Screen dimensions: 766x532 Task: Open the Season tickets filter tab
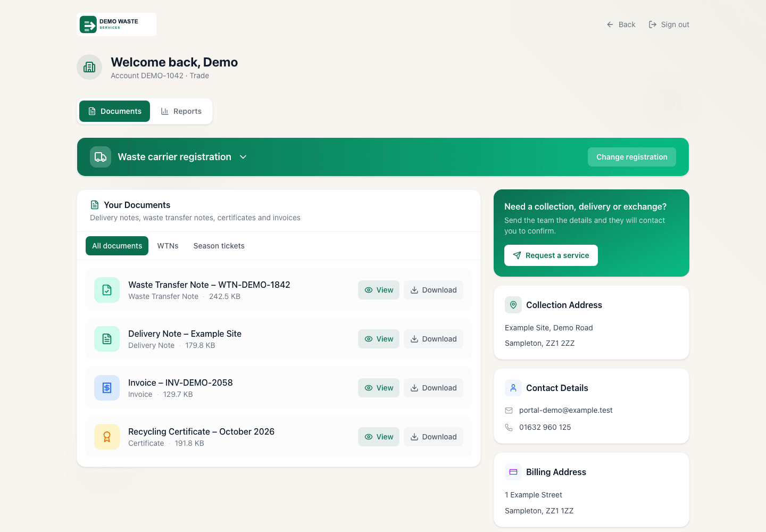click(x=219, y=246)
